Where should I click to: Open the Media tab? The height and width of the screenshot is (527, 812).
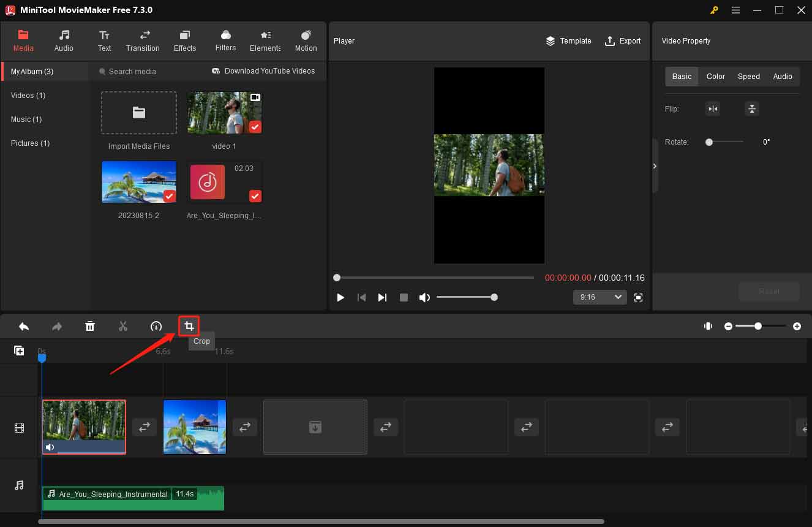click(x=23, y=40)
